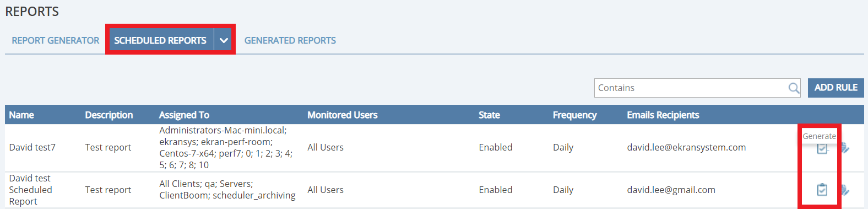
Task: Expand the Scheduled Reports tab dropdown arrow
Action: coord(224,40)
